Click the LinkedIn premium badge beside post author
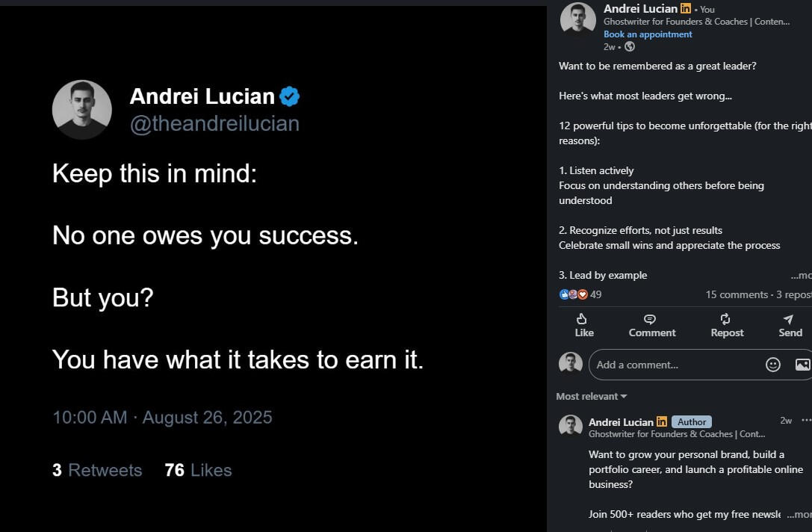This screenshot has height=532, width=812. [685, 9]
